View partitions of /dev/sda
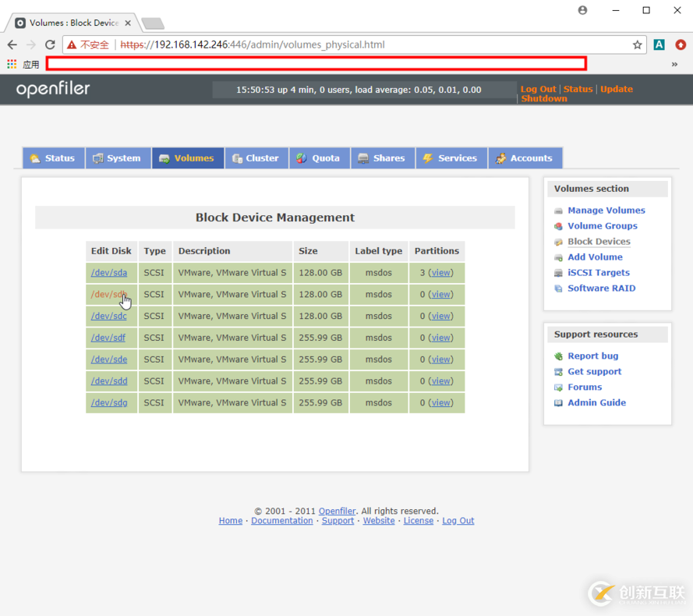 point(441,273)
